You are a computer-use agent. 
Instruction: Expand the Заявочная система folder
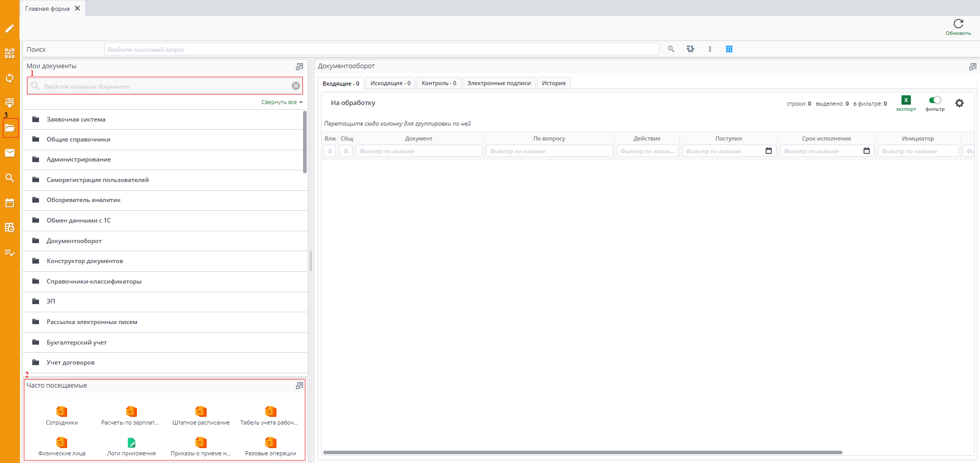(76, 119)
